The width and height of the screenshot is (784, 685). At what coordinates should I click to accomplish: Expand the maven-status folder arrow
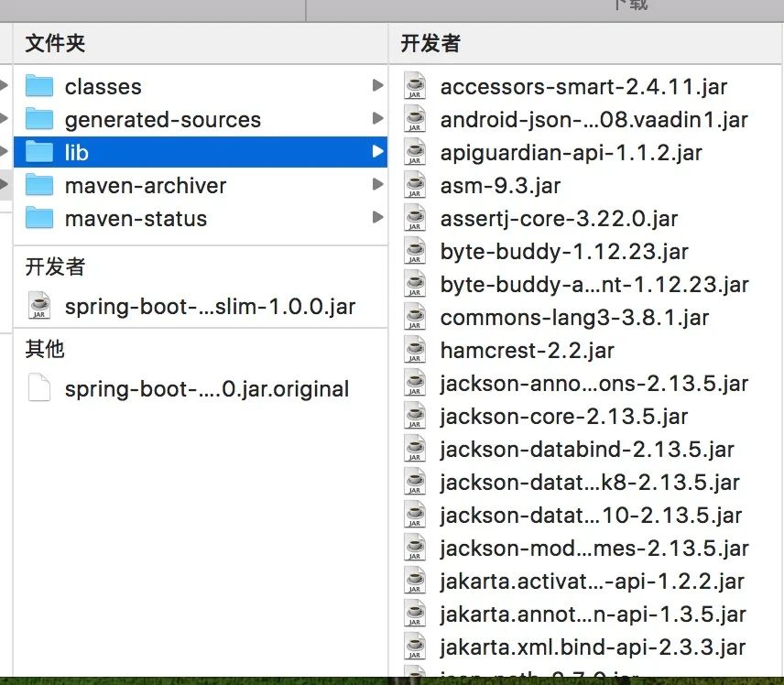(x=378, y=218)
